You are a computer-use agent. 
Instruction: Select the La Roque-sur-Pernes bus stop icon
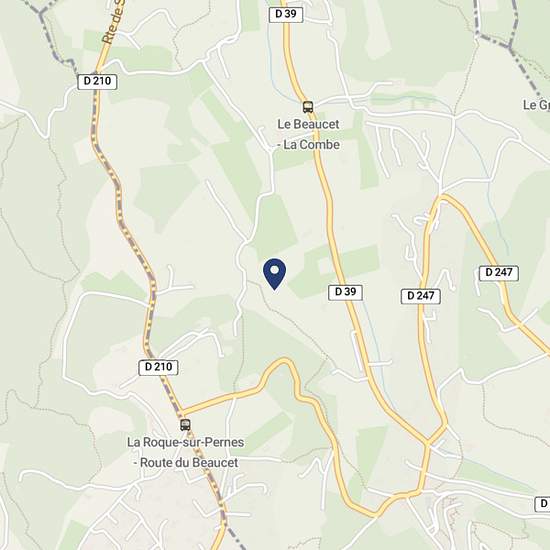point(185,425)
